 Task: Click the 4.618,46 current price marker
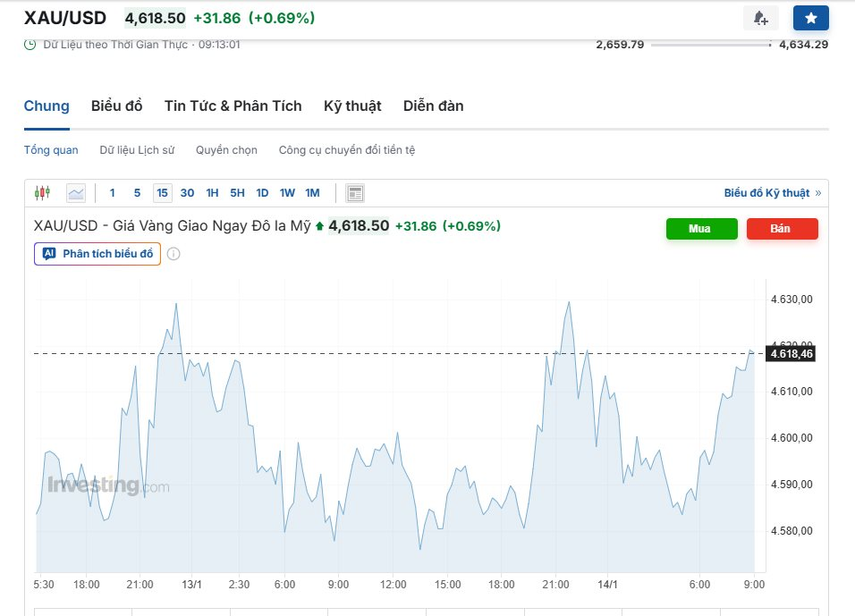click(792, 354)
